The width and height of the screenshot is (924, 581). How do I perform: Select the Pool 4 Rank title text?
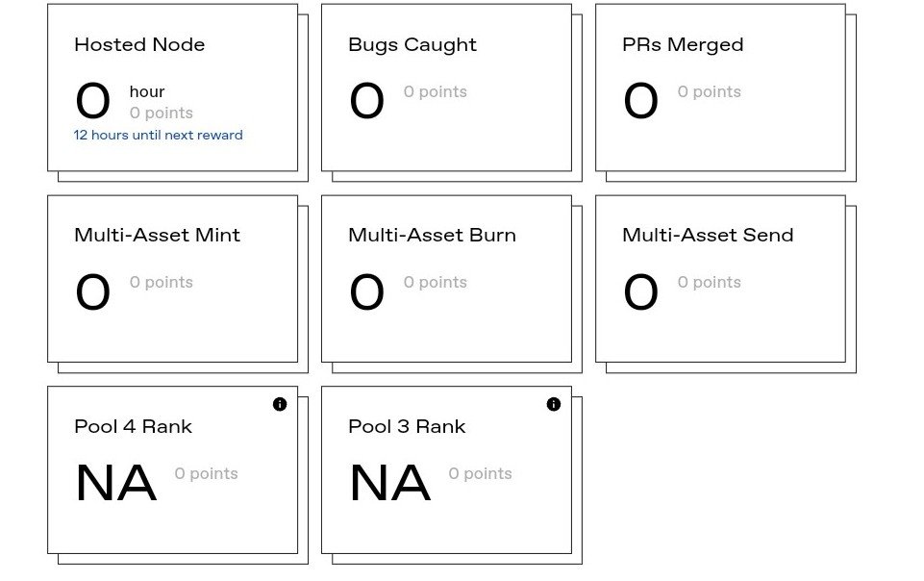tap(133, 427)
